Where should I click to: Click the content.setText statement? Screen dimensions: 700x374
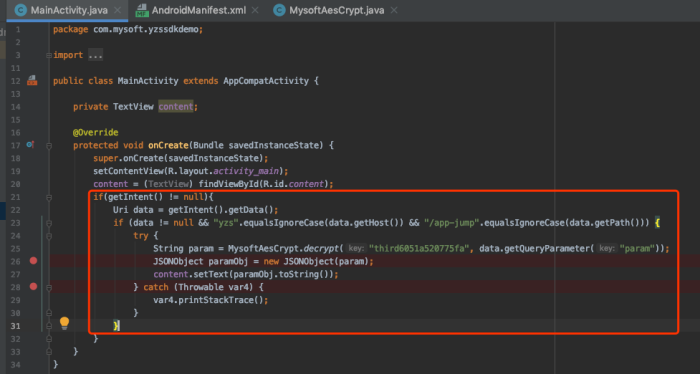pyautogui.click(x=246, y=274)
